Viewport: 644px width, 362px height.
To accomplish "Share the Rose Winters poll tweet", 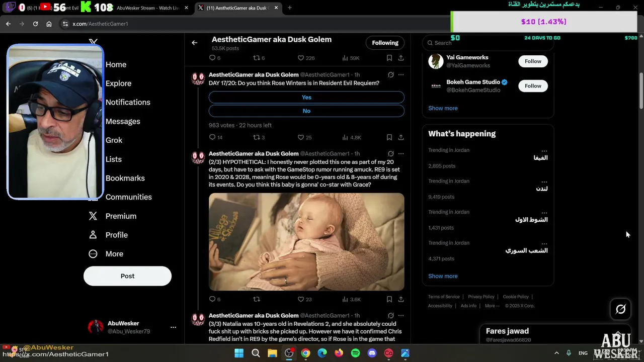I will click(x=401, y=137).
